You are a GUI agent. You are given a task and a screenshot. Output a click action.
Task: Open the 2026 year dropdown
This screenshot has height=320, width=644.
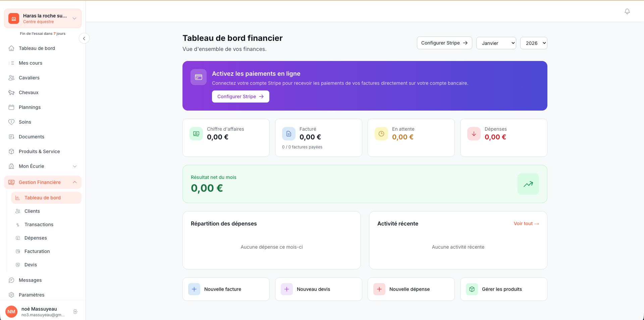tap(534, 43)
